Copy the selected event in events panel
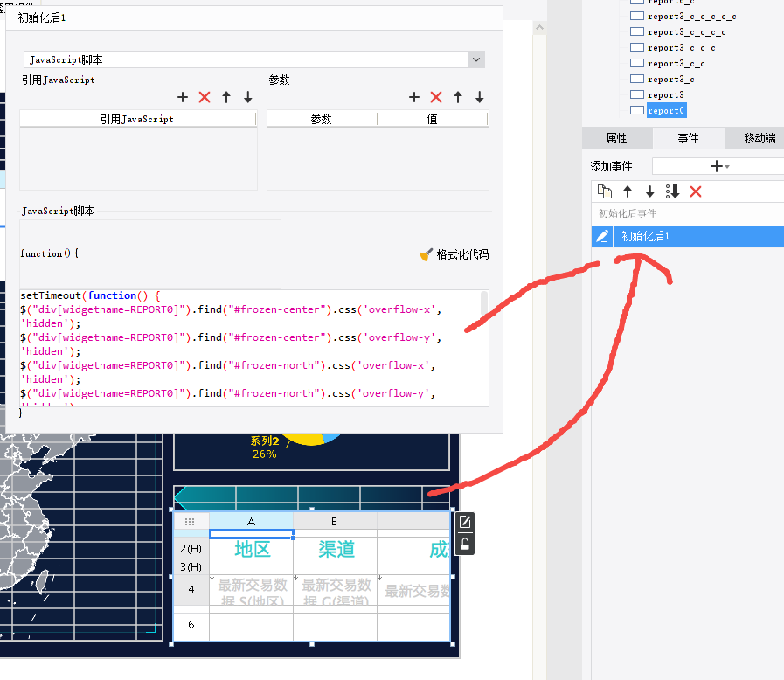 tap(605, 191)
